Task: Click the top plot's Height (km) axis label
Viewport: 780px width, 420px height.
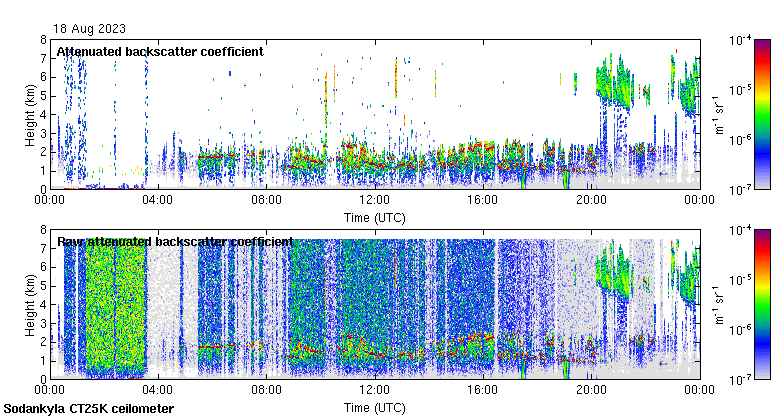Action: (x=30, y=115)
